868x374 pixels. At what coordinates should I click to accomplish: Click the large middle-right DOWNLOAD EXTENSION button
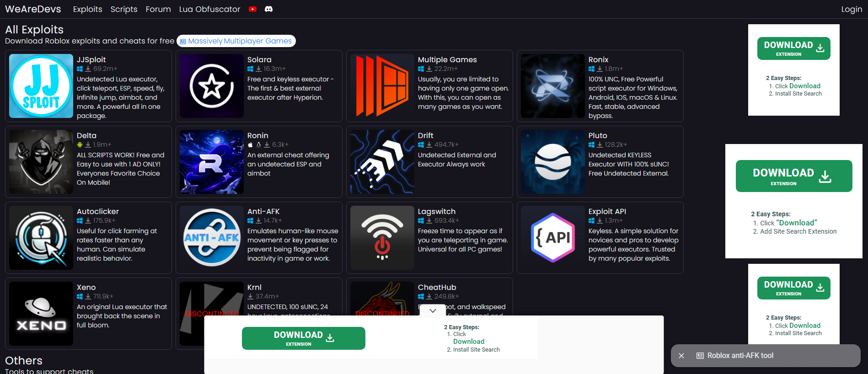tap(794, 176)
